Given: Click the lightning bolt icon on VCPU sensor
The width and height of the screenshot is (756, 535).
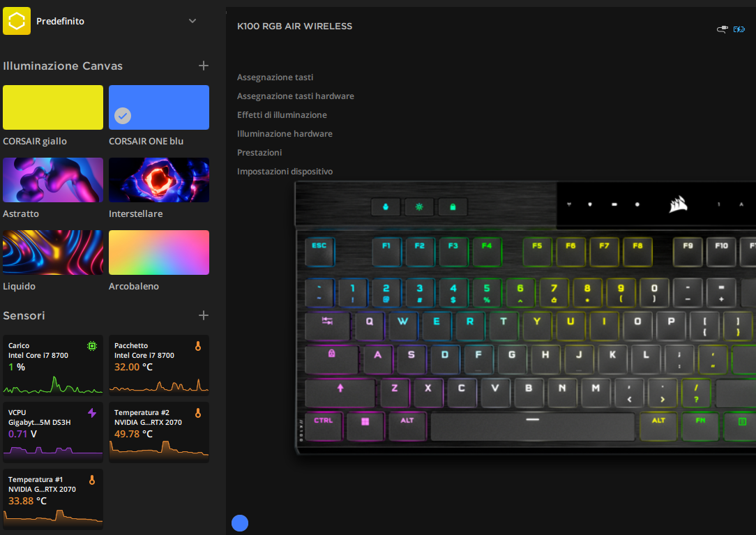Looking at the screenshot, I should 92,413.
